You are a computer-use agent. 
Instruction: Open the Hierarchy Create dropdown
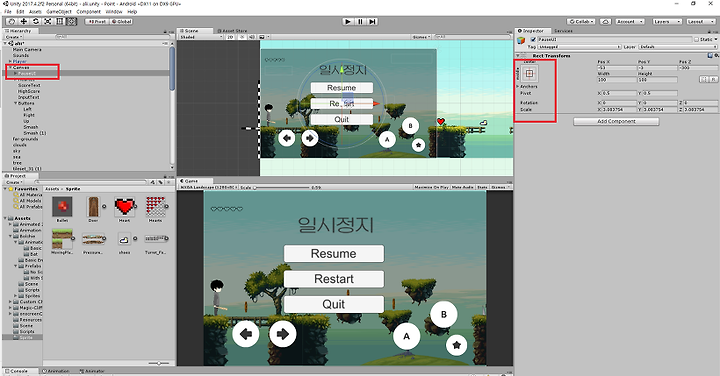pyautogui.click(x=13, y=37)
